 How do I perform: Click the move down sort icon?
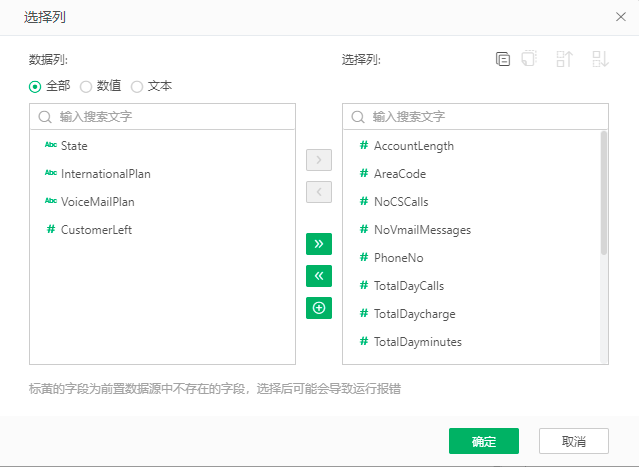coord(600,59)
